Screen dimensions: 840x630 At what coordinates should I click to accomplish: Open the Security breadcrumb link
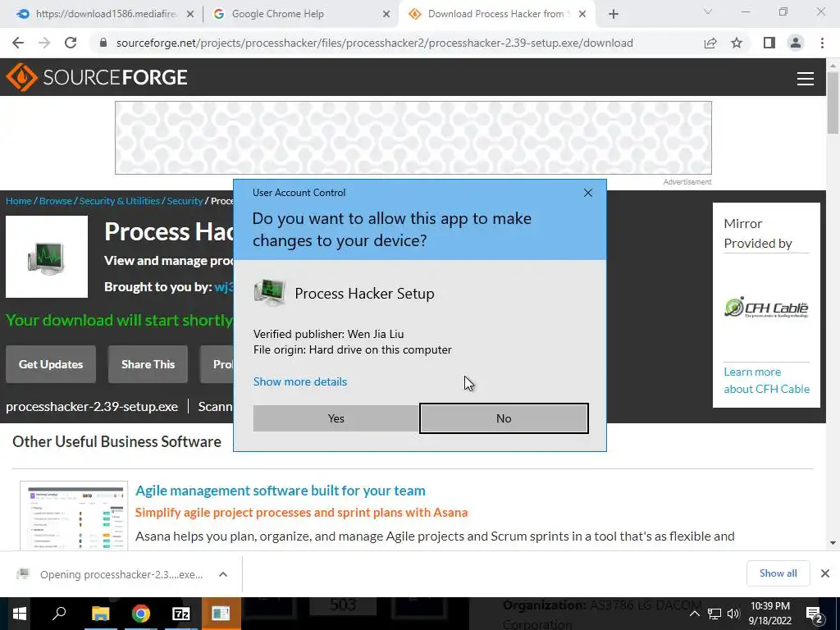click(x=185, y=201)
